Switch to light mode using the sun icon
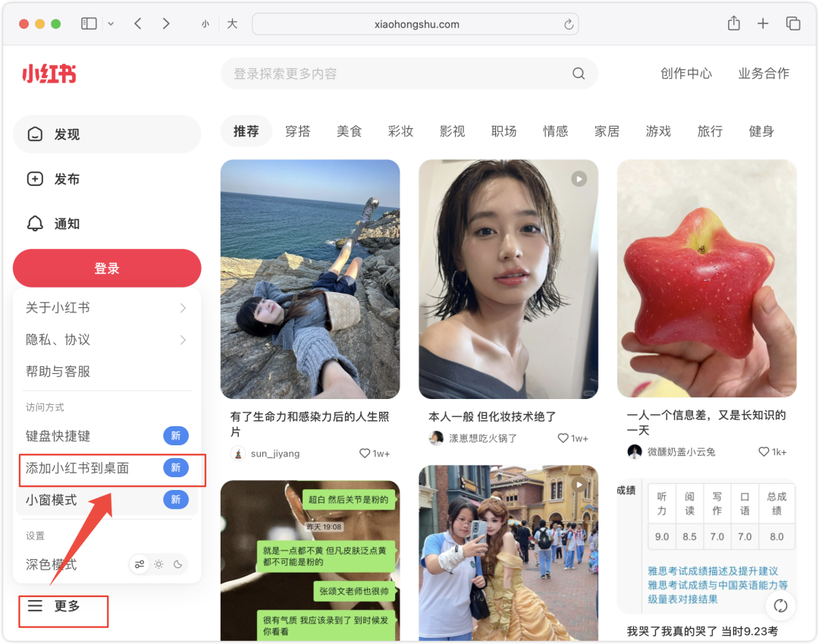The image size is (819, 644). [158, 564]
